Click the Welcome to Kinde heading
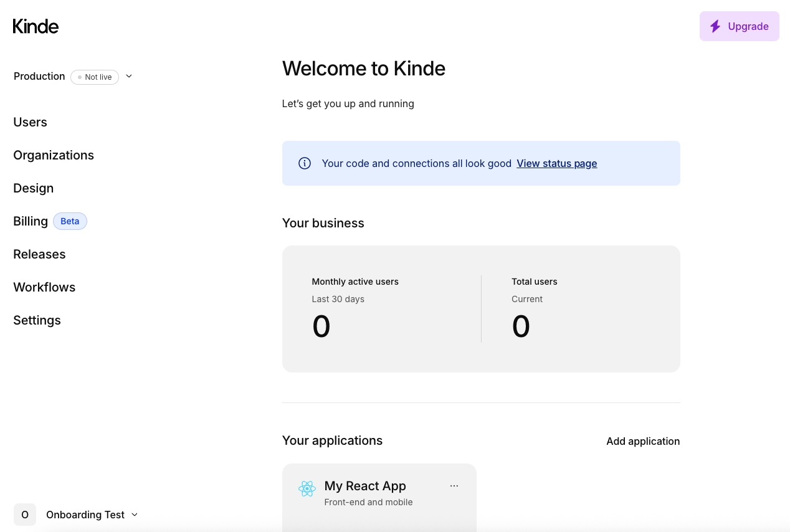The image size is (790, 532). pos(364,68)
